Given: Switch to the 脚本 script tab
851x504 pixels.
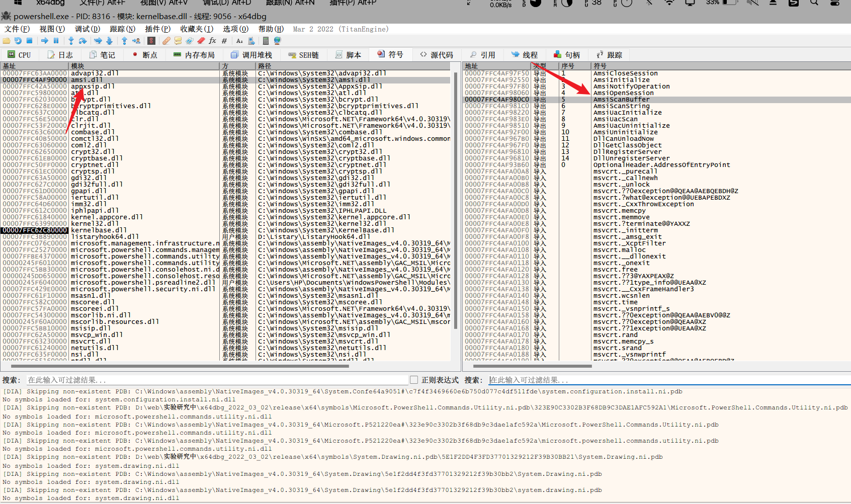Looking at the screenshot, I should pos(348,55).
